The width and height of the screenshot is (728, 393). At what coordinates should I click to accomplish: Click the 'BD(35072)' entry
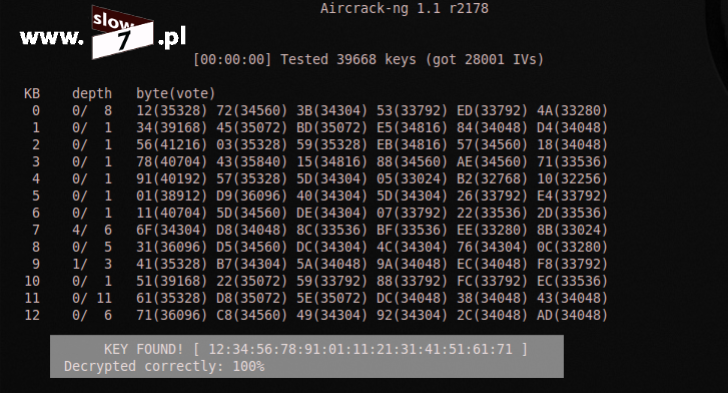[x=332, y=128]
